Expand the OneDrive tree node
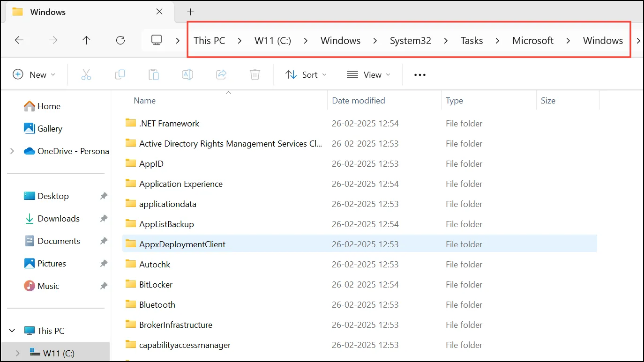The height and width of the screenshot is (362, 644). point(12,151)
